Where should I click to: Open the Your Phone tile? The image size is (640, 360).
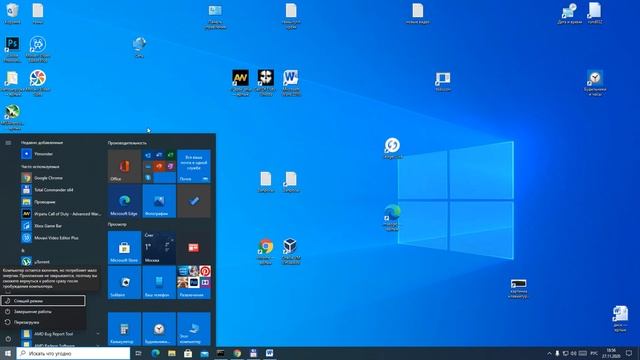click(x=159, y=282)
